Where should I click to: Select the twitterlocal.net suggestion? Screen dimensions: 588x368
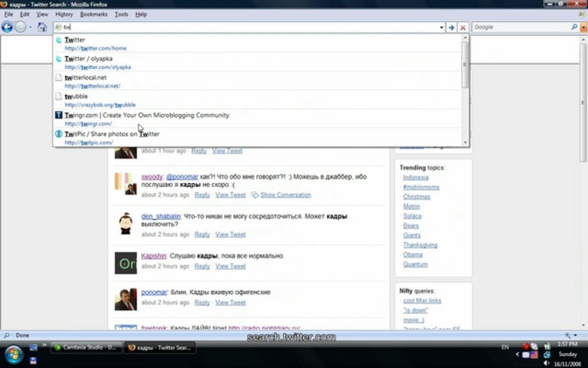257,81
